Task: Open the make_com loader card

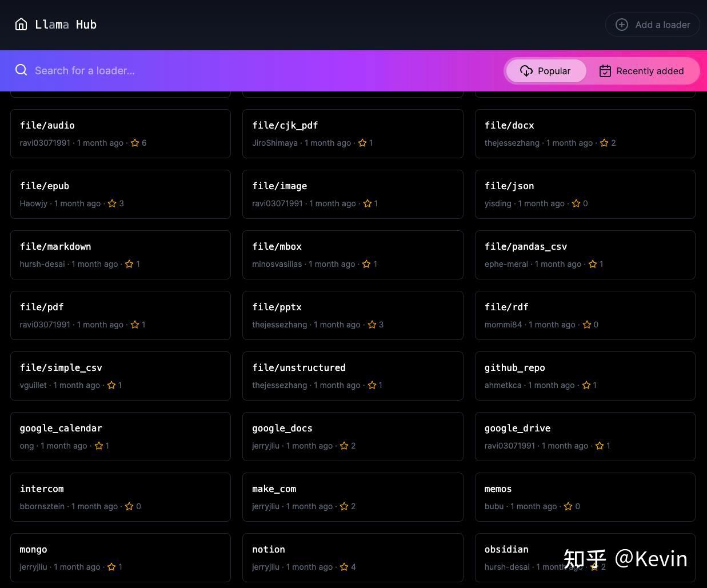Action: pyautogui.click(x=353, y=497)
